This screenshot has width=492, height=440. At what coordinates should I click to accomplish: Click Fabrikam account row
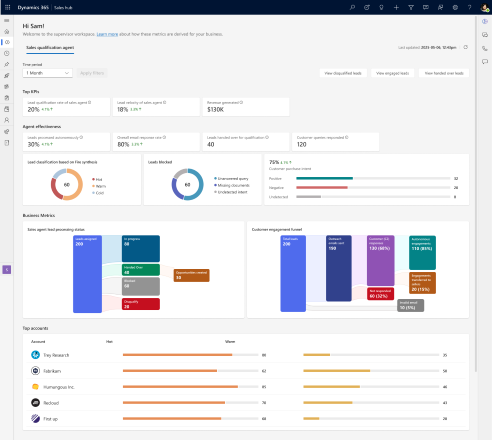tap(246, 371)
